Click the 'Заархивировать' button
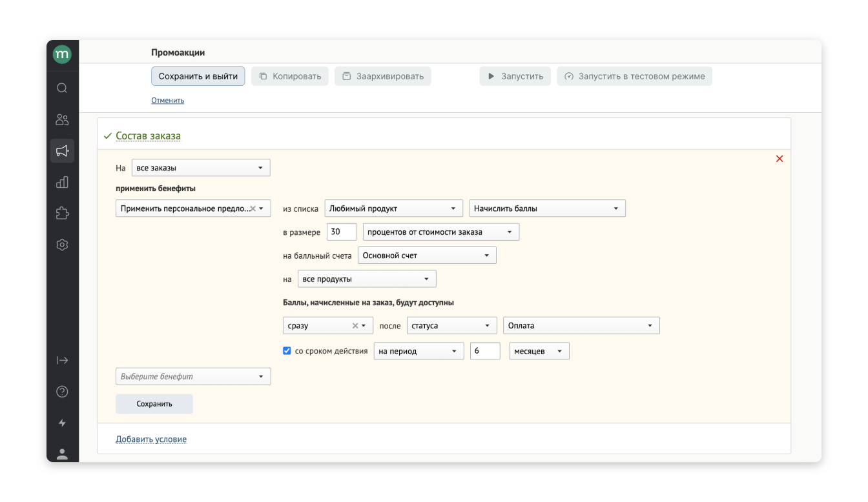Screen dimensions: 868x502 pyautogui.click(x=383, y=76)
